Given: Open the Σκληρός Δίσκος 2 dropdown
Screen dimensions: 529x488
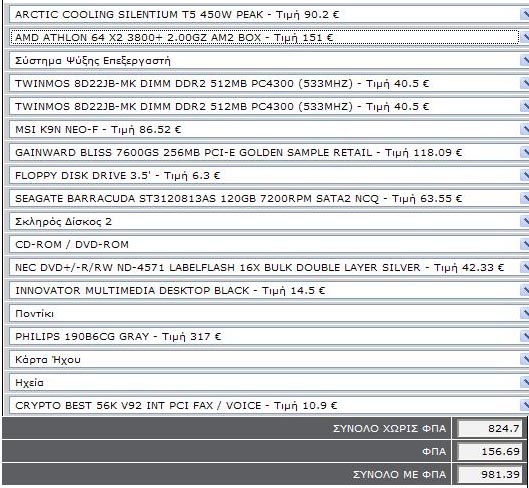Looking at the screenshot, I should pos(269,221).
